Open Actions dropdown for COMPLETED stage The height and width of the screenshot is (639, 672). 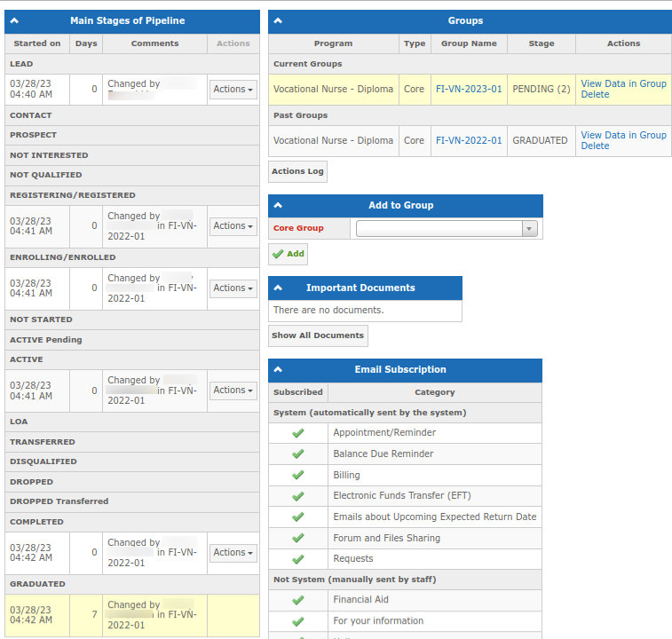(x=233, y=553)
